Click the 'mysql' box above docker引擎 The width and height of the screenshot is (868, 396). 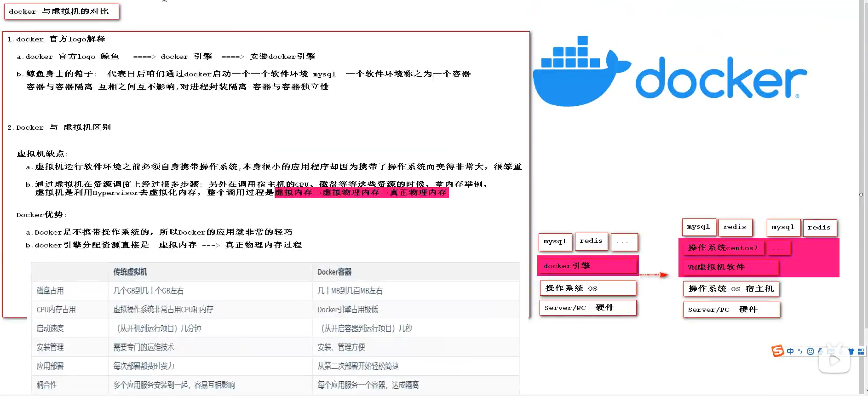pyautogui.click(x=555, y=241)
